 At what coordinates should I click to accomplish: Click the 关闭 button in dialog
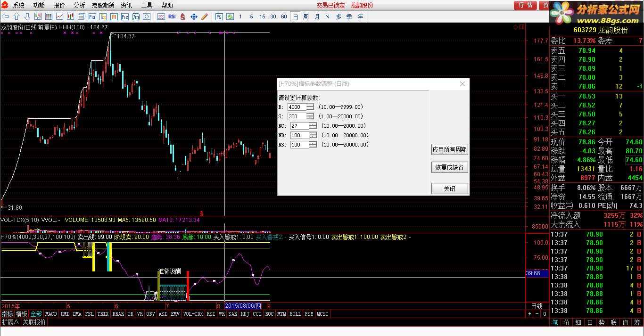(450, 188)
